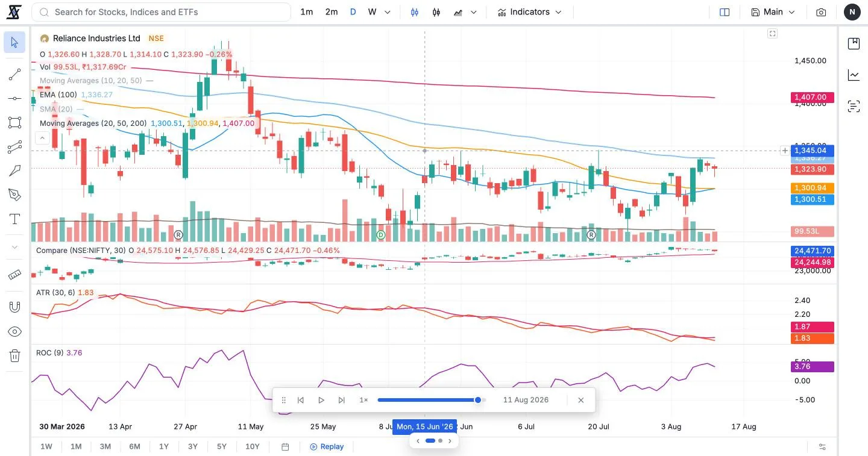Click the replay progress slider
Image resolution: width=868 pixels, height=456 pixels.
pos(432,400)
